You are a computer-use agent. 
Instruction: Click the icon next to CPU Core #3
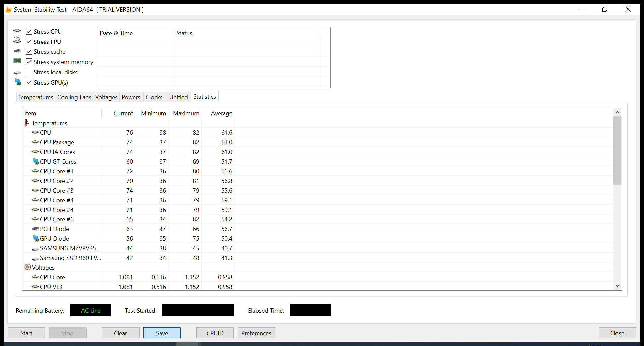pos(35,190)
